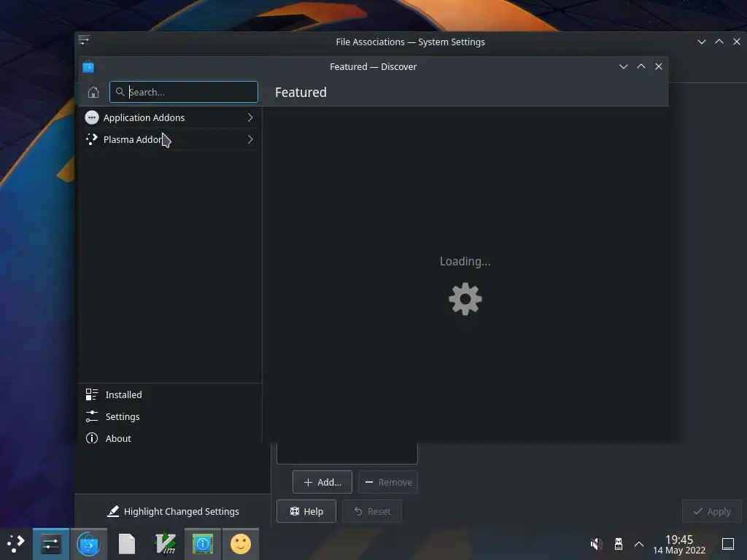Expand hidden system tray icons arrow
Screen dimensions: 747x560
[639, 544]
